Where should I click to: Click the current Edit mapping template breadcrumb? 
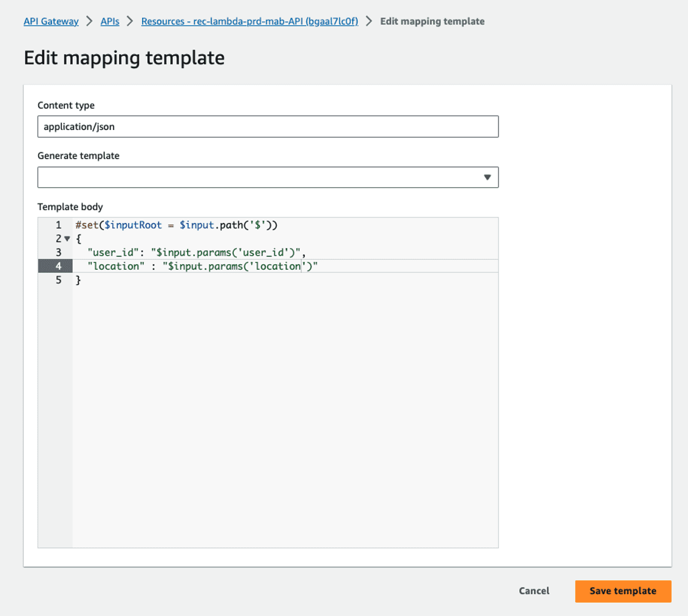pyautogui.click(x=432, y=21)
